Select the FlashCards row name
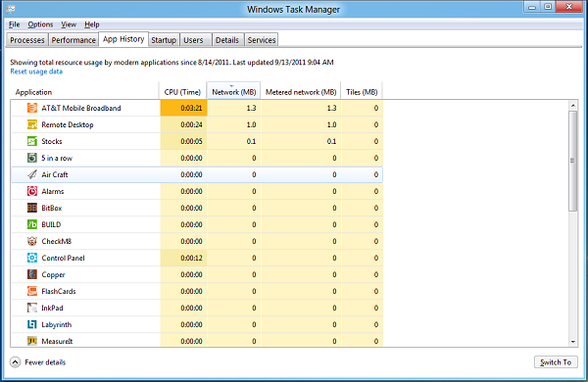This screenshot has height=382, width=588. point(59,291)
